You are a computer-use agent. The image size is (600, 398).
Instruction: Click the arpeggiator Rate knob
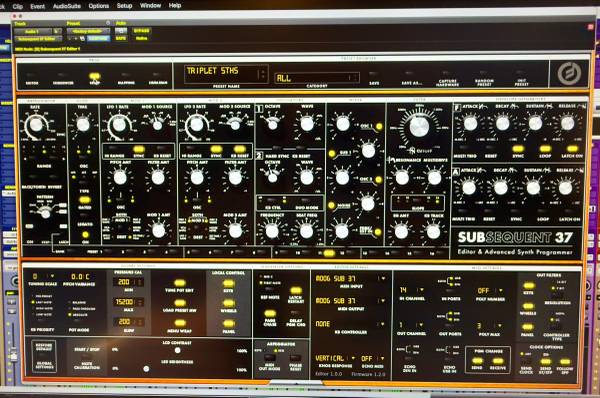(x=36, y=124)
